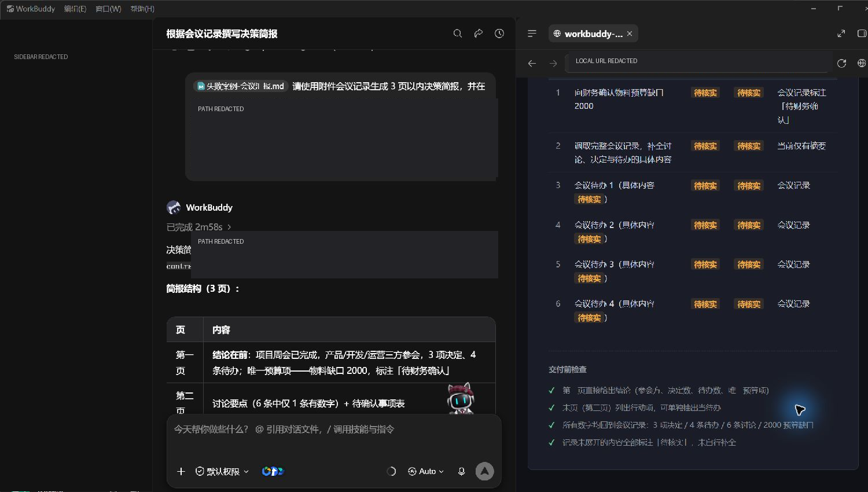Viewport: 868px width, 492px height.
Task: Go back in the preview browser
Action: [x=532, y=63]
